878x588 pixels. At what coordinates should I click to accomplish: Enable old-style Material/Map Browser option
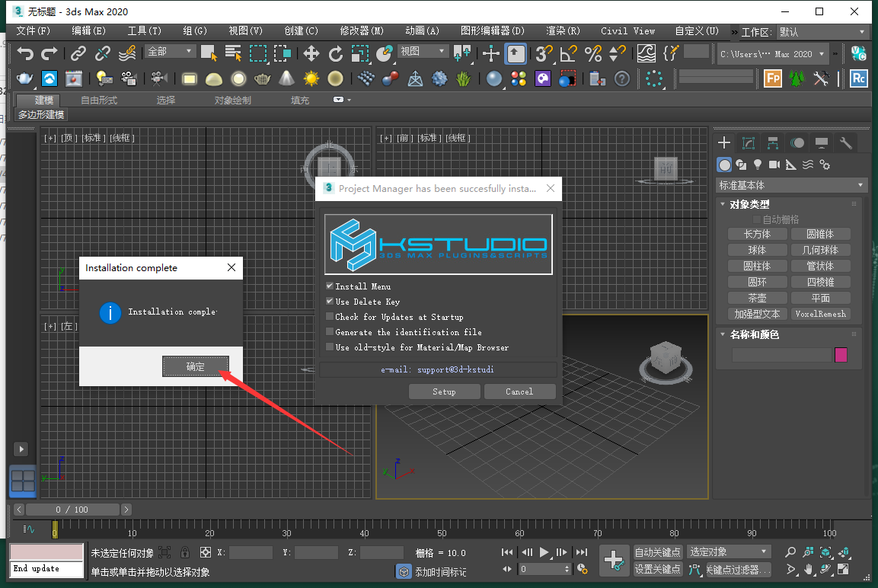[x=330, y=347]
